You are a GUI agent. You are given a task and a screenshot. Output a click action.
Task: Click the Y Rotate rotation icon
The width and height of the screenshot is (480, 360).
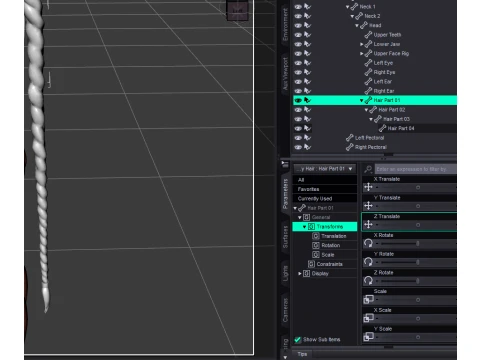point(368,262)
